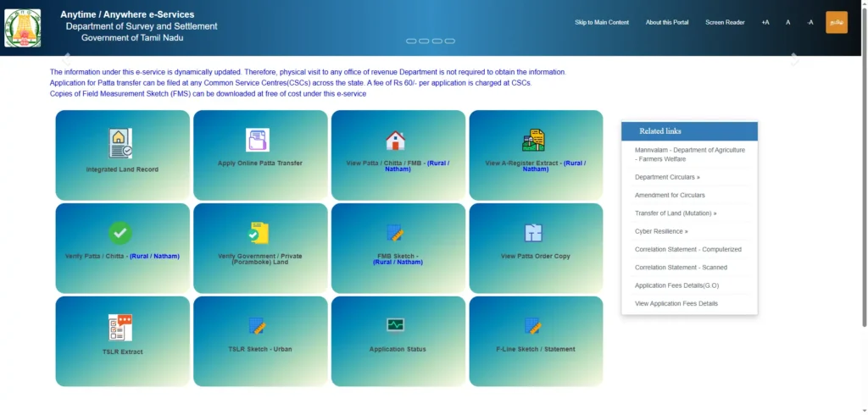Viewport: 868px width, 415px height.
Task: Switch language using the orange Tamil button
Action: [837, 23]
